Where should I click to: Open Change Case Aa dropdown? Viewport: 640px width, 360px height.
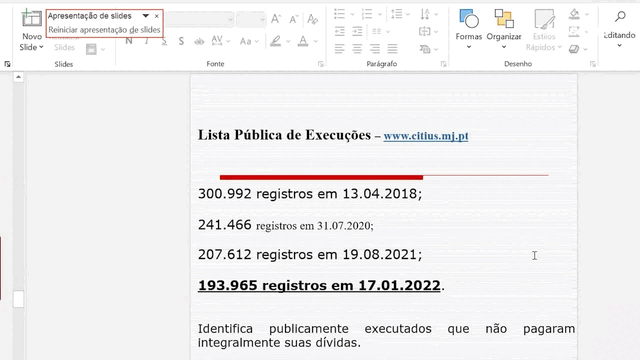point(249,41)
